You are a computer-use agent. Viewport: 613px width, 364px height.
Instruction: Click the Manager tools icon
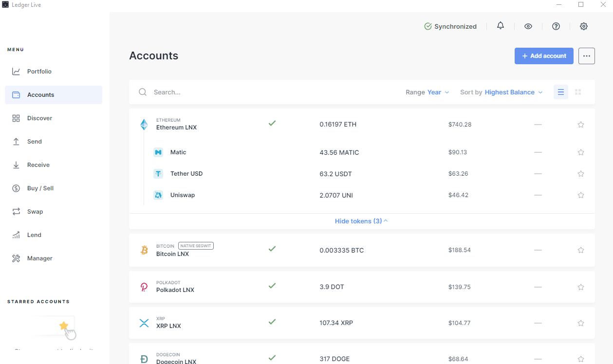pos(16,258)
